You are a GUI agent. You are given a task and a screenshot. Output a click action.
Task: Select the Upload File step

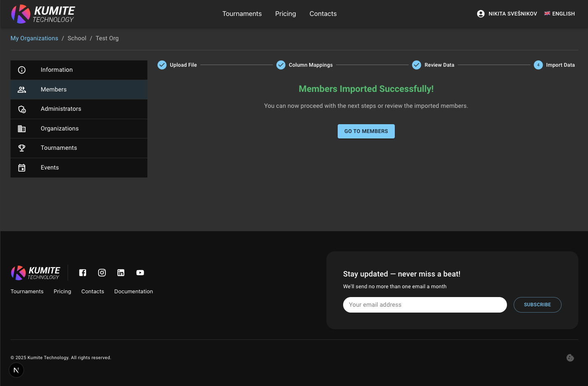tap(177, 65)
